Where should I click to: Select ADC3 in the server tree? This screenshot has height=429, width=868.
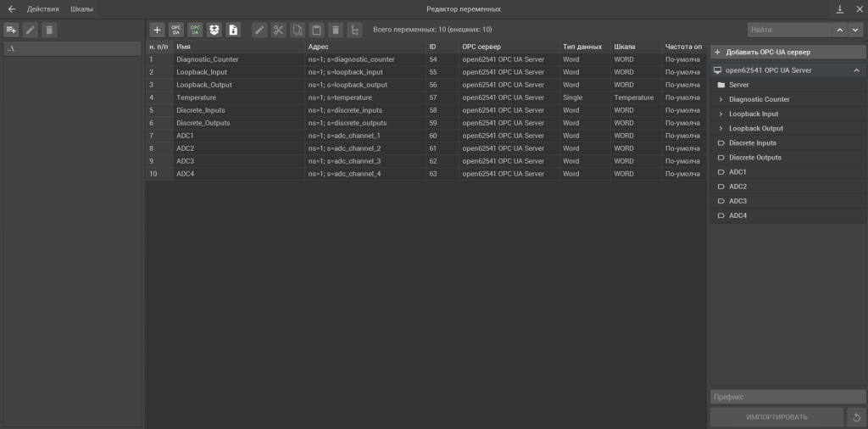tap(737, 201)
